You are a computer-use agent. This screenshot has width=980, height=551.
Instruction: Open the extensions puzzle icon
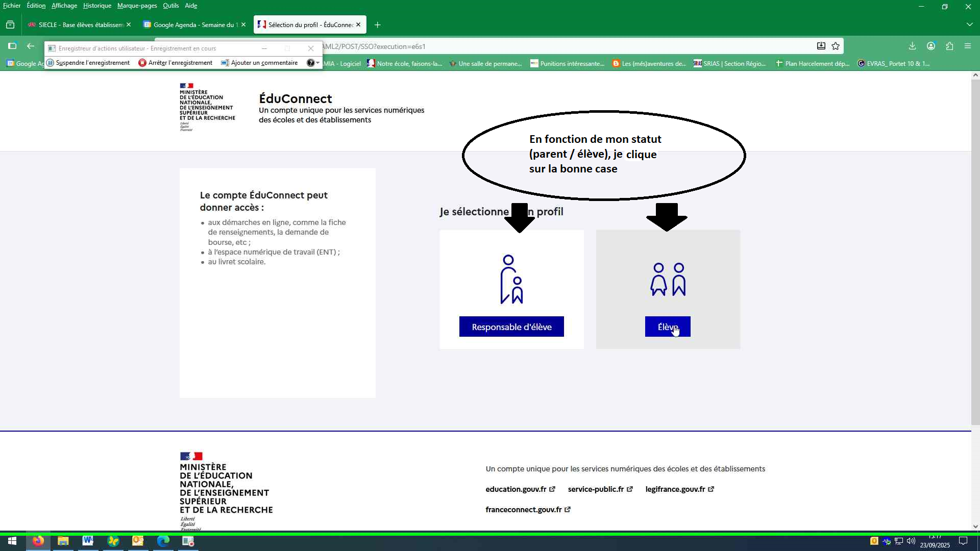pos(949,46)
